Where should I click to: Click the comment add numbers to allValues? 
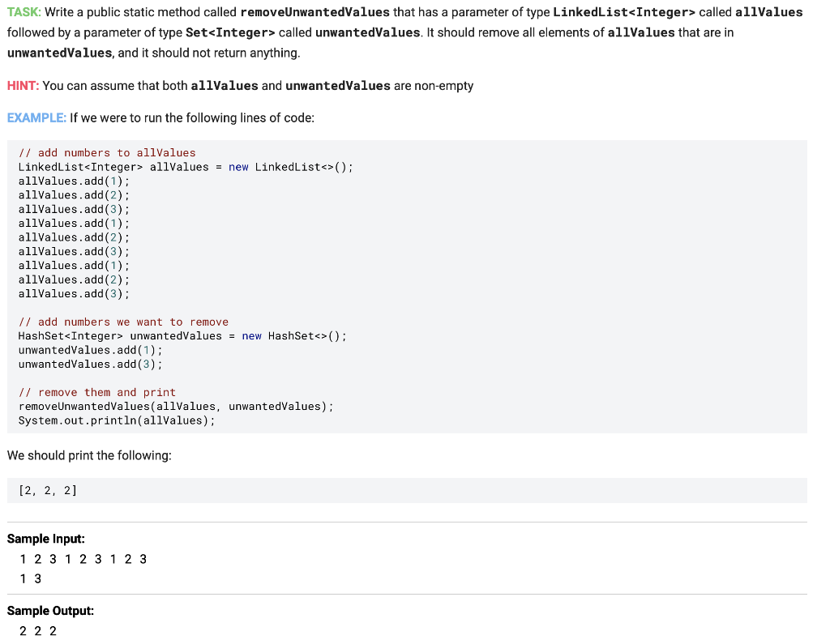pyautogui.click(x=107, y=152)
